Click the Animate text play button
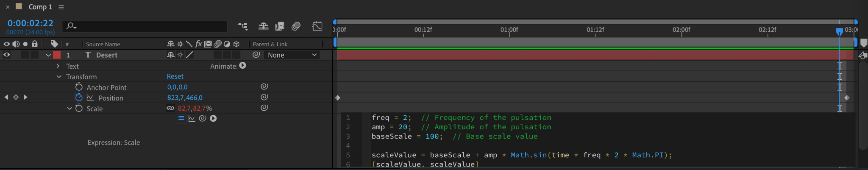This screenshot has width=868, height=170. pyautogui.click(x=242, y=66)
